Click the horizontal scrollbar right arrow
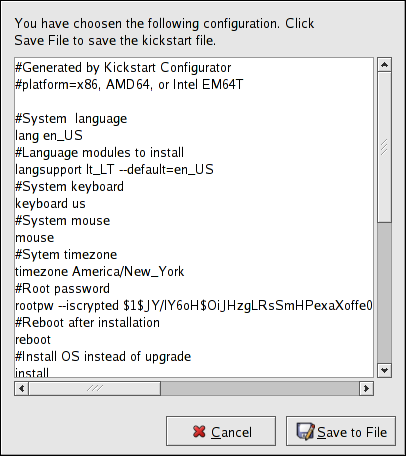Image resolution: width=406 pixels, height=456 pixels. coord(366,389)
